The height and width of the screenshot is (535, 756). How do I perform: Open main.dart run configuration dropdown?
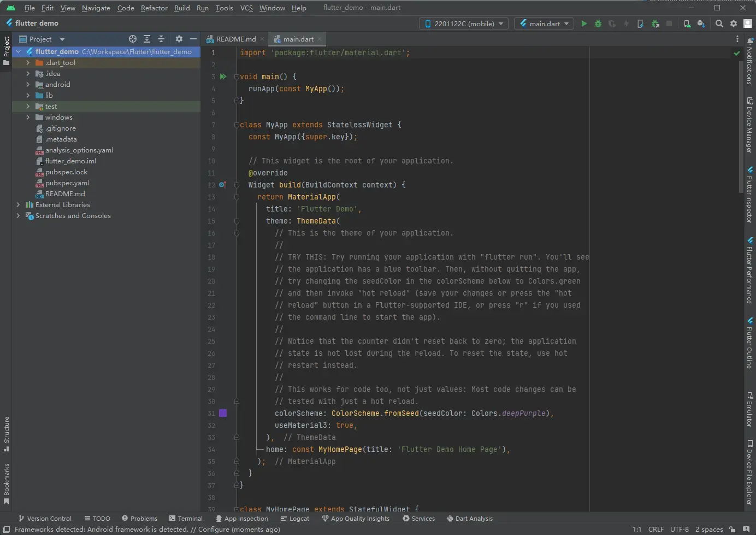click(x=545, y=23)
